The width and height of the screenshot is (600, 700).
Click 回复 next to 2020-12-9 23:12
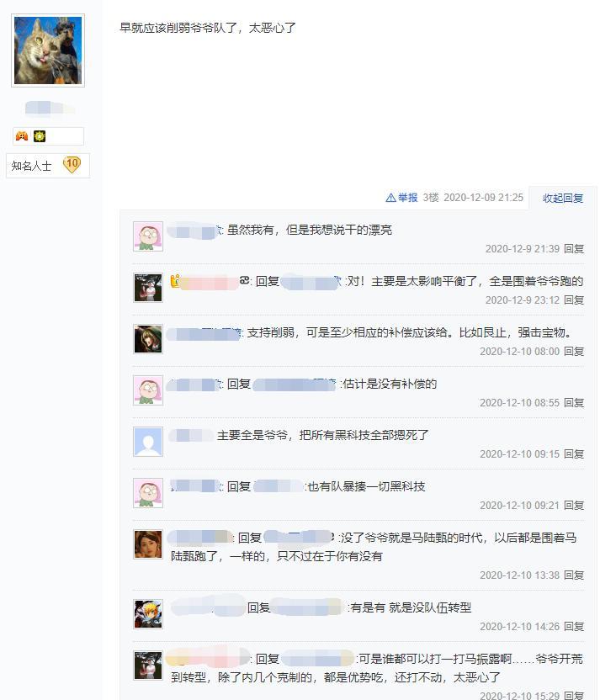574,300
